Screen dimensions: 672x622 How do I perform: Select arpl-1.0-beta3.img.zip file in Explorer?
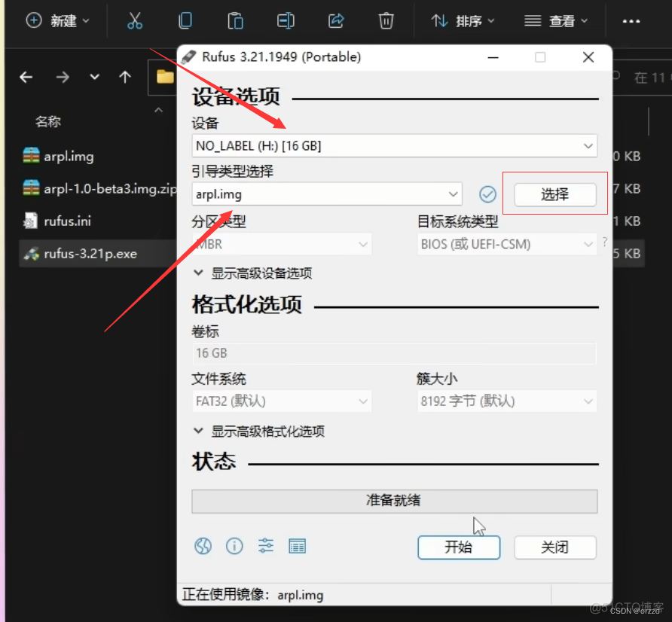99,188
